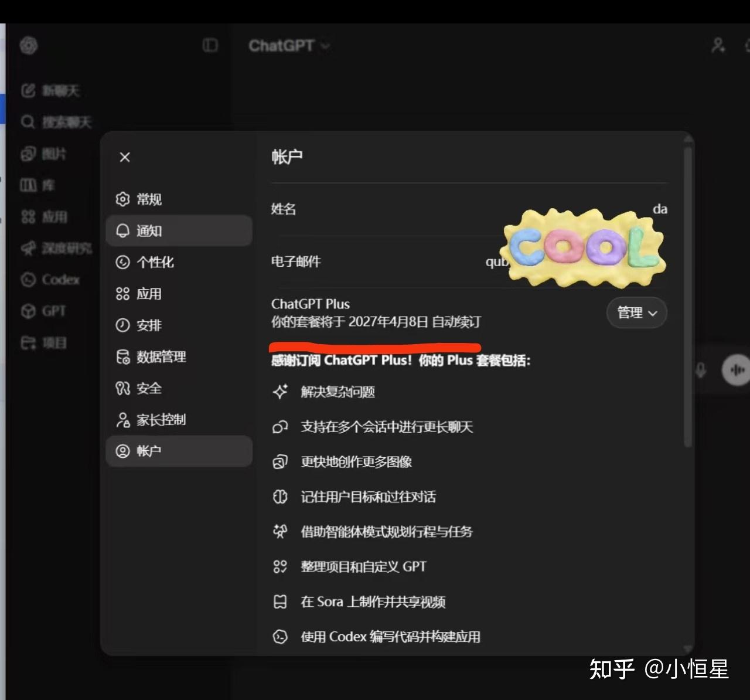The width and height of the screenshot is (750, 700).
Task: Click the 支持在多个会话中进行更长聊天 row
Action: click(x=373, y=427)
